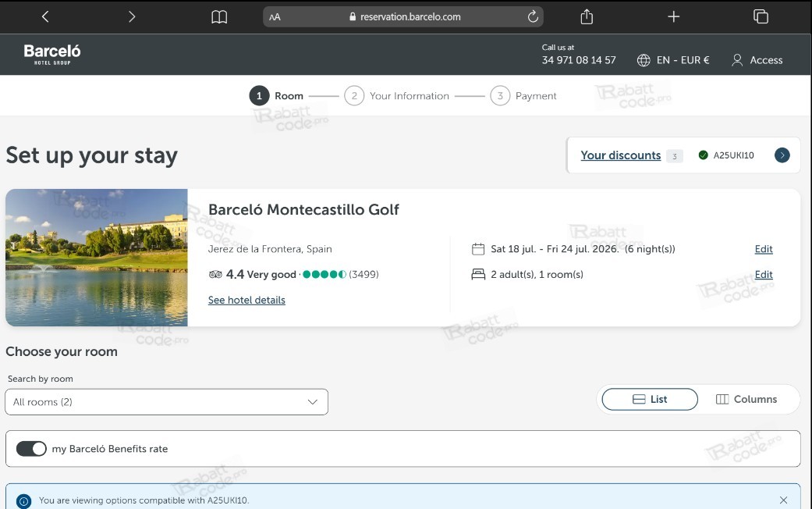
Task: Expand discounts with the blue arrow button
Action: click(x=782, y=155)
